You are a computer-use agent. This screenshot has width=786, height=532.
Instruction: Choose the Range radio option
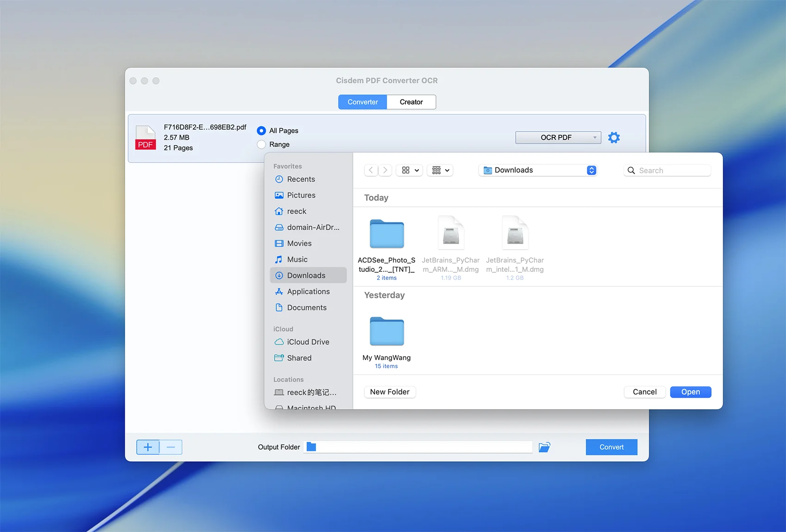[x=262, y=144]
